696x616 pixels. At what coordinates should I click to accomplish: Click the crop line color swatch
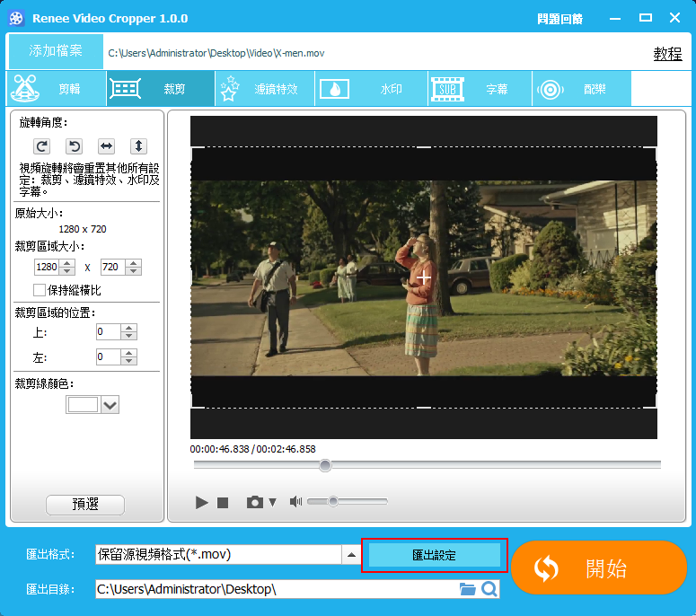(83, 405)
